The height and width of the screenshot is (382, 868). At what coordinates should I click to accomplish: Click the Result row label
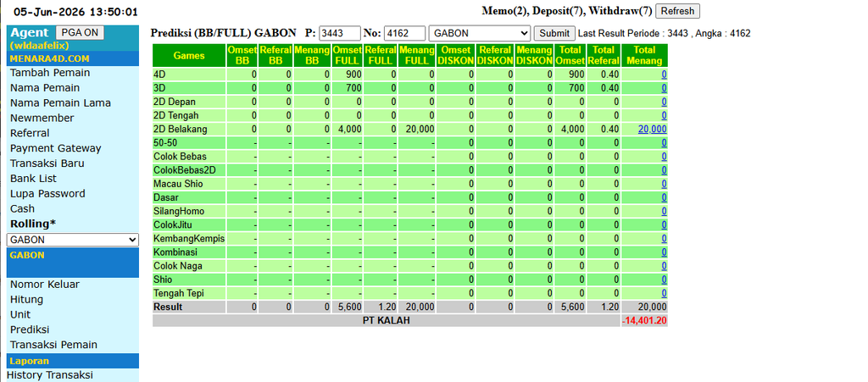click(x=168, y=307)
